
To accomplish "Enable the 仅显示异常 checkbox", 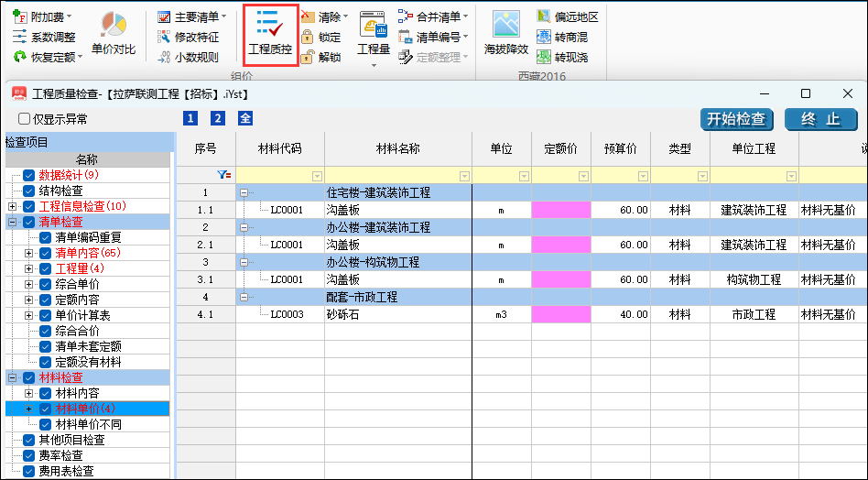I will 25,119.
